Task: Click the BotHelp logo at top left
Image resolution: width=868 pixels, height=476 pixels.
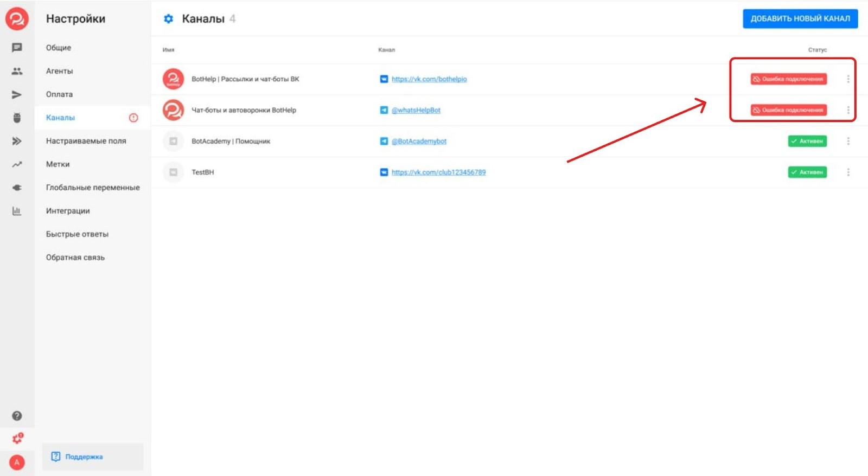Action: pos(17,18)
